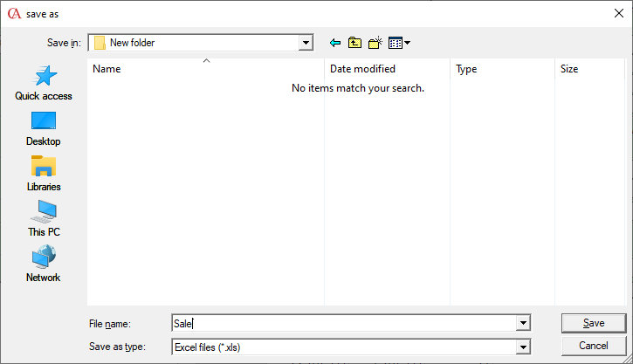The width and height of the screenshot is (633, 364).
Task: Jump to Desktop location
Action: pos(44,128)
